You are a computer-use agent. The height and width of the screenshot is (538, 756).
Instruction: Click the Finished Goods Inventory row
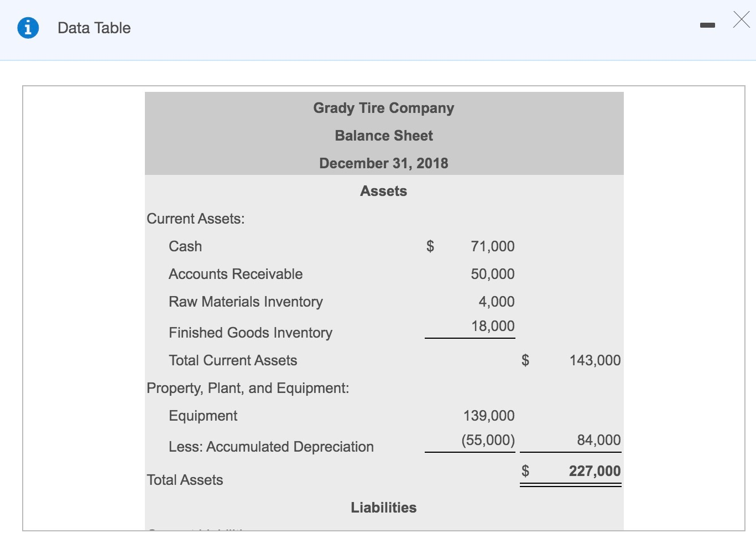point(250,332)
